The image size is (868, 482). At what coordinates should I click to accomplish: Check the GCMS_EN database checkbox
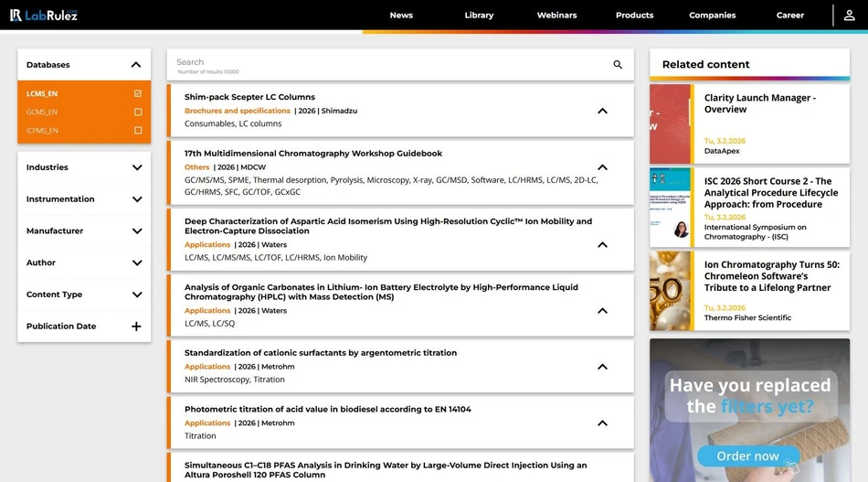138,112
